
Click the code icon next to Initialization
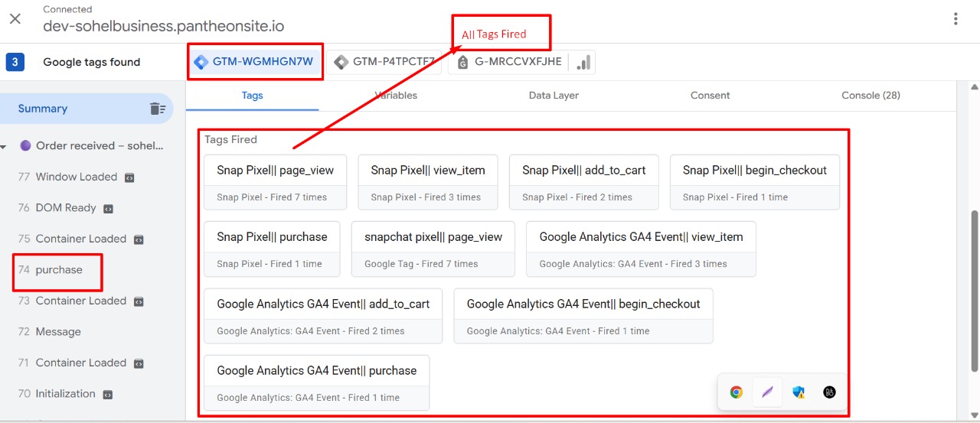coord(108,395)
